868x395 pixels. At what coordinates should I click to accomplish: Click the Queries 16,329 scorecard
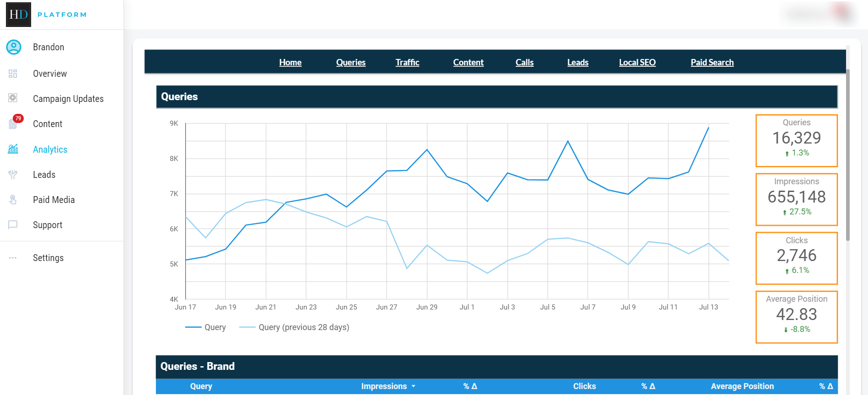point(797,140)
